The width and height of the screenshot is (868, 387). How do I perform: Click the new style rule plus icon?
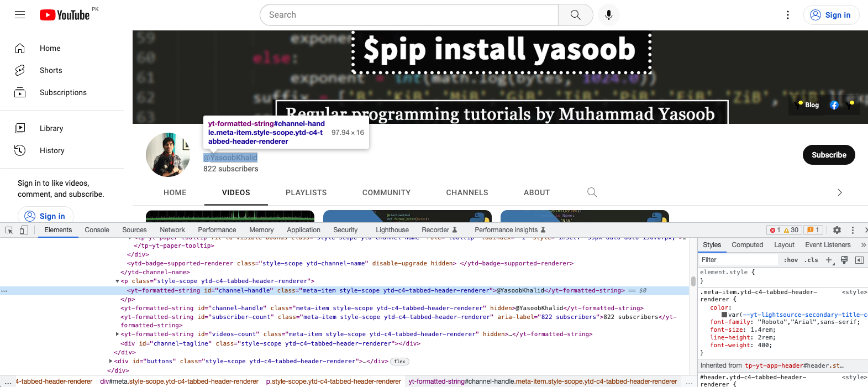(x=828, y=260)
